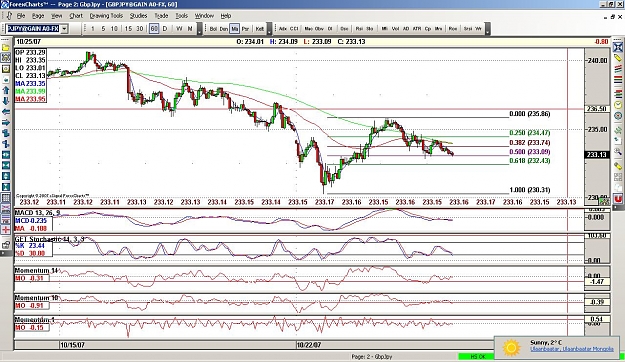This screenshot has width=625, height=362.
Task: Click the red magnet snap icon
Action: 617,198
